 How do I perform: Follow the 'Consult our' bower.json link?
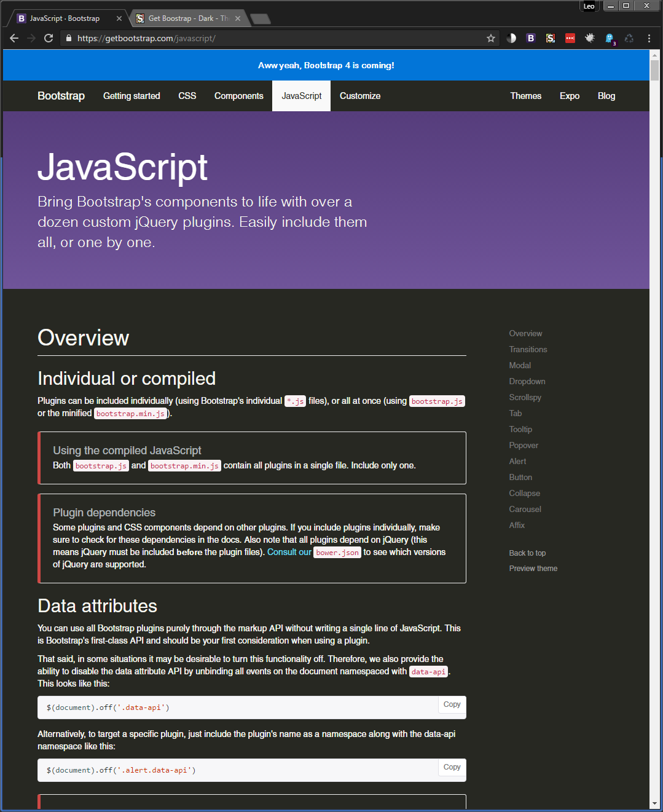(x=313, y=552)
